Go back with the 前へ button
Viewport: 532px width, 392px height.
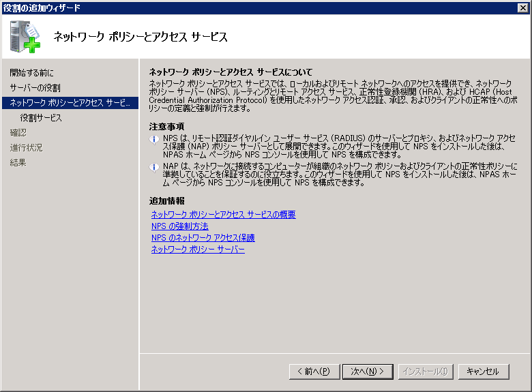point(314,372)
